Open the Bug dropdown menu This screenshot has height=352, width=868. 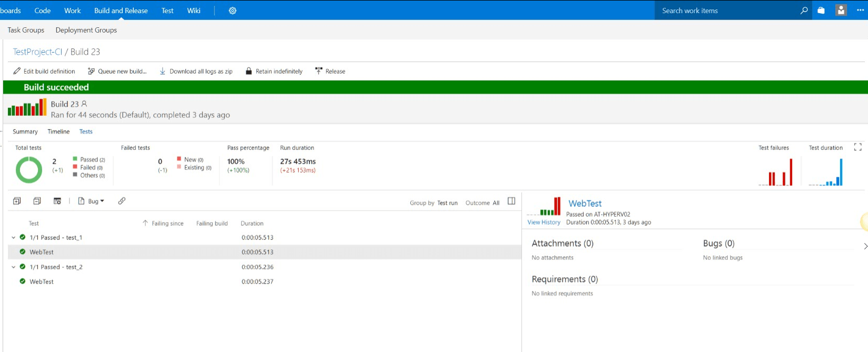(x=91, y=201)
